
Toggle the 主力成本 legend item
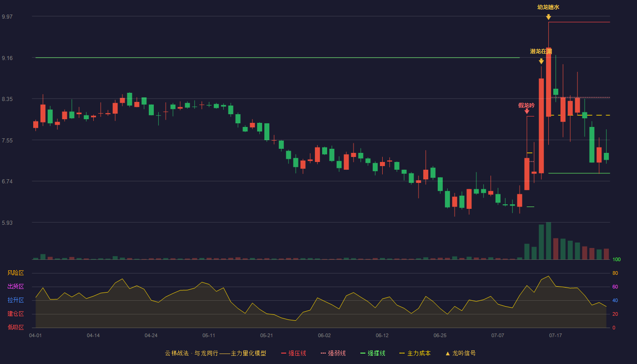pos(415,353)
